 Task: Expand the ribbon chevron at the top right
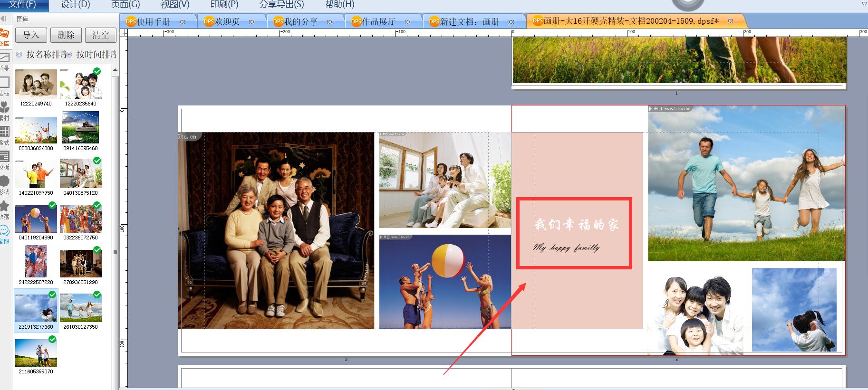tap(864, 3)
